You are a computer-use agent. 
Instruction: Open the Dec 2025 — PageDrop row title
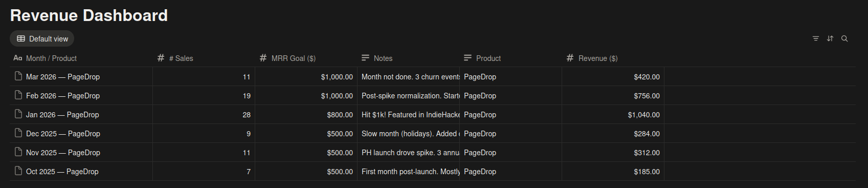click(63, 134)
